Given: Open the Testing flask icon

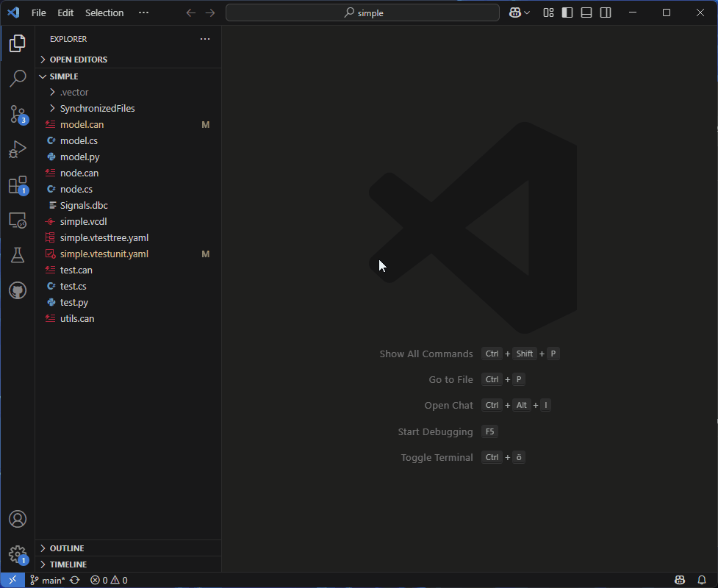Looking at the screenshot, I should tap(18, 255).
